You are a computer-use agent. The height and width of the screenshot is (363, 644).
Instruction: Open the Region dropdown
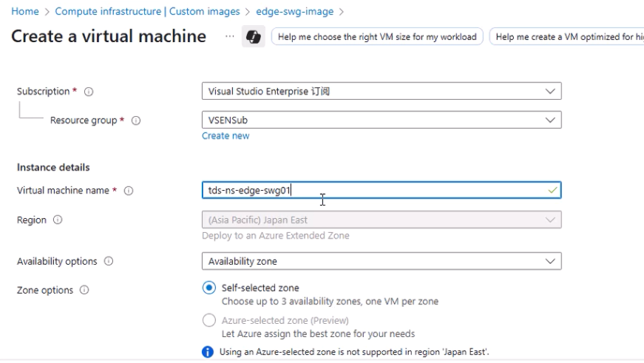pyautogui.click(x=382, y=220)
